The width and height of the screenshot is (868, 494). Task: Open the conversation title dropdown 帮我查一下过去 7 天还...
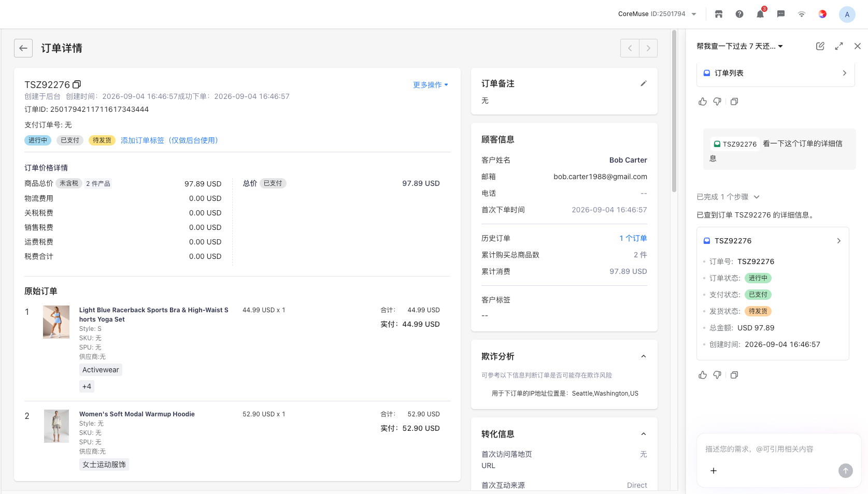point(739,46)
